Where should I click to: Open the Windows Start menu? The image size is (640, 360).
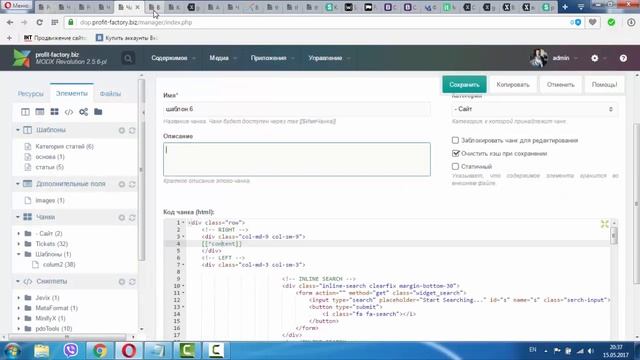pos(13,351)
